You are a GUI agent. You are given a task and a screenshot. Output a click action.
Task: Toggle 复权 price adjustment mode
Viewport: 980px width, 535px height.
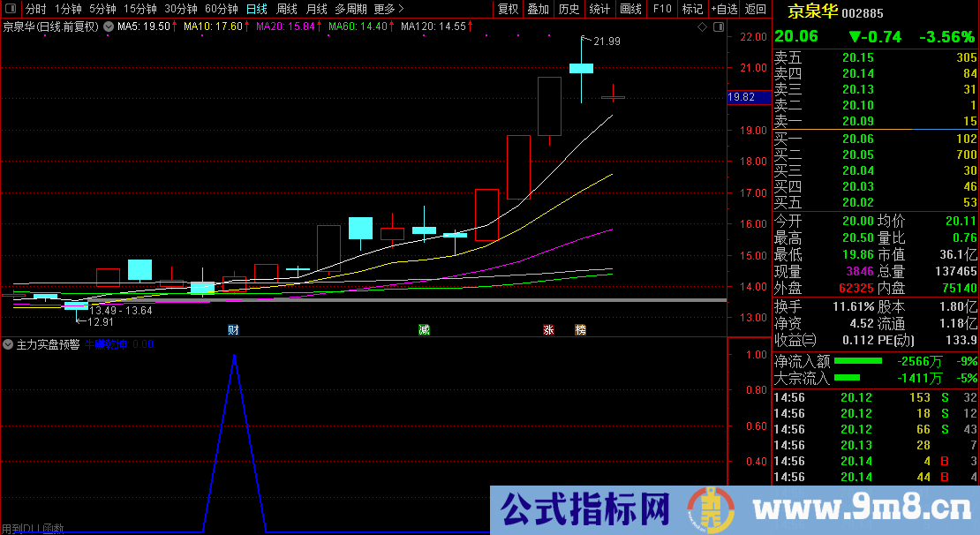coord(506,8)
